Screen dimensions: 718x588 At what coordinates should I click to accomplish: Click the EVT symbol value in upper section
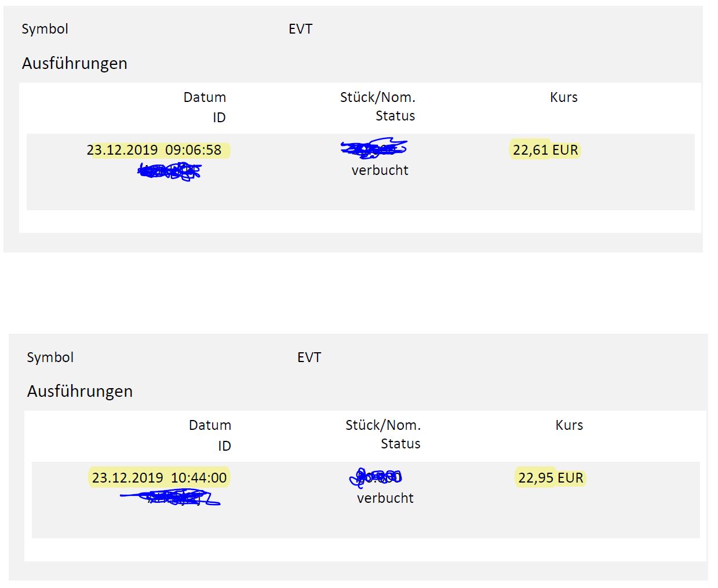click(300, 29)
